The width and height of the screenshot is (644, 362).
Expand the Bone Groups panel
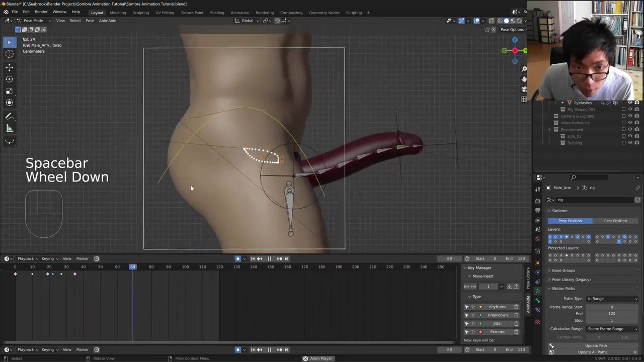[563, 270]
